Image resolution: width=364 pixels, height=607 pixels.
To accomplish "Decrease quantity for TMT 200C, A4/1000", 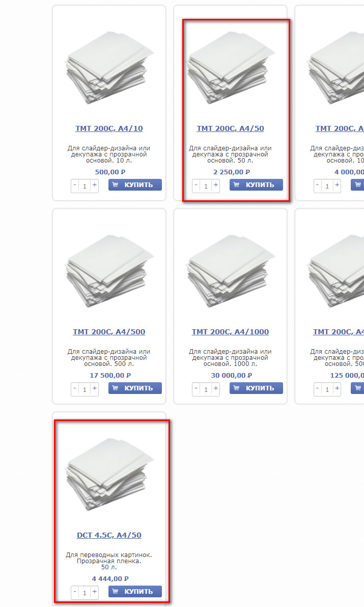I will (196, 389).
